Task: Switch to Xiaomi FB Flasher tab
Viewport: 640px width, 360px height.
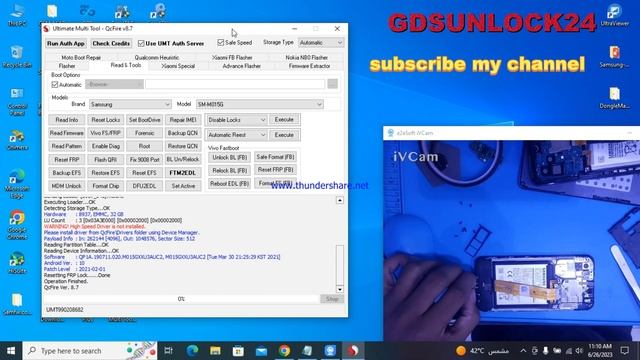Action: tap(232, 58)
